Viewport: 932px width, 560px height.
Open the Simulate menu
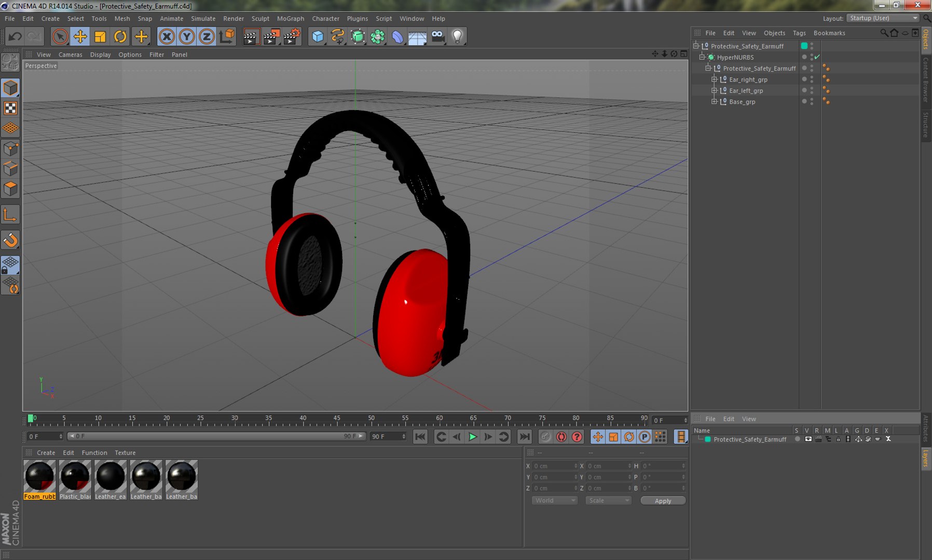pos(203,19)
